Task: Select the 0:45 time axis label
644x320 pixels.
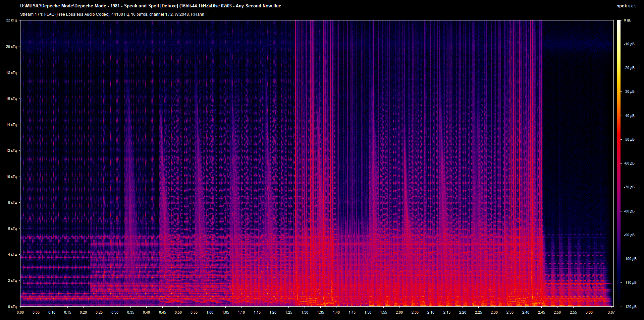Action: coord(162,312)
